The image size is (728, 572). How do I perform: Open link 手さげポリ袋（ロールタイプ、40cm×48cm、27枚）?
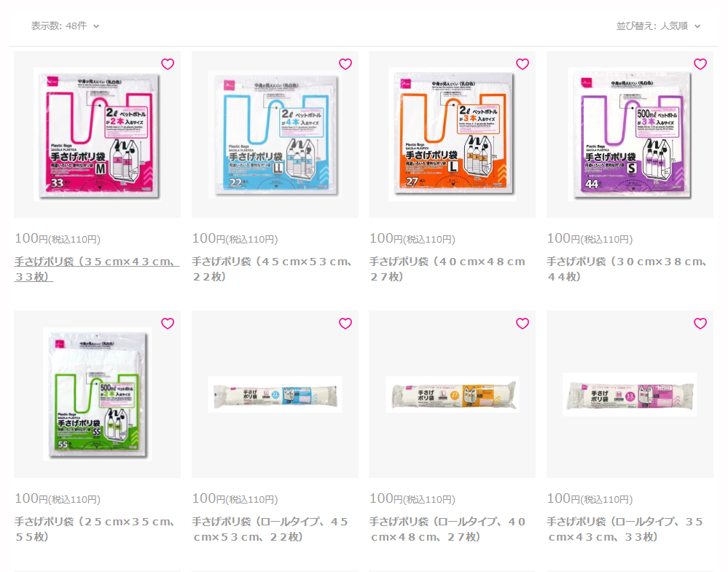[447, 529]
